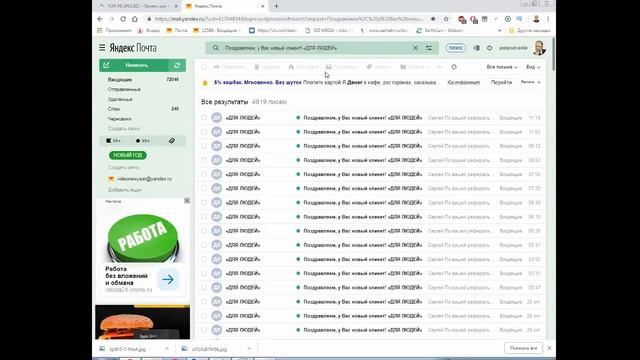Clear the search query with X

pos(415,48)
